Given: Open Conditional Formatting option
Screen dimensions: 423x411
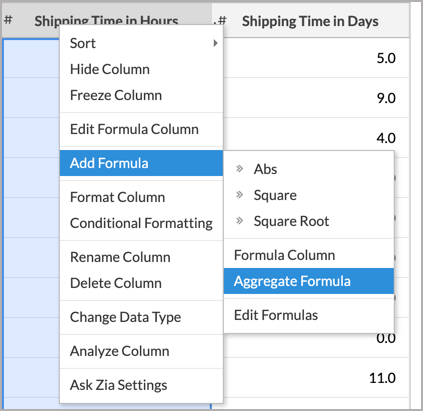Looking at the screenshot, I should (x=141, y=223).
